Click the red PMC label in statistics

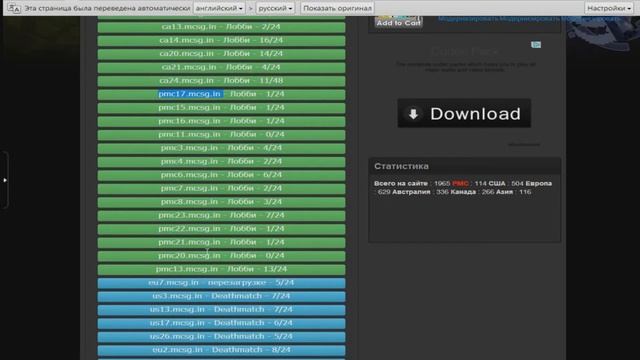click(x=460, y=184)
